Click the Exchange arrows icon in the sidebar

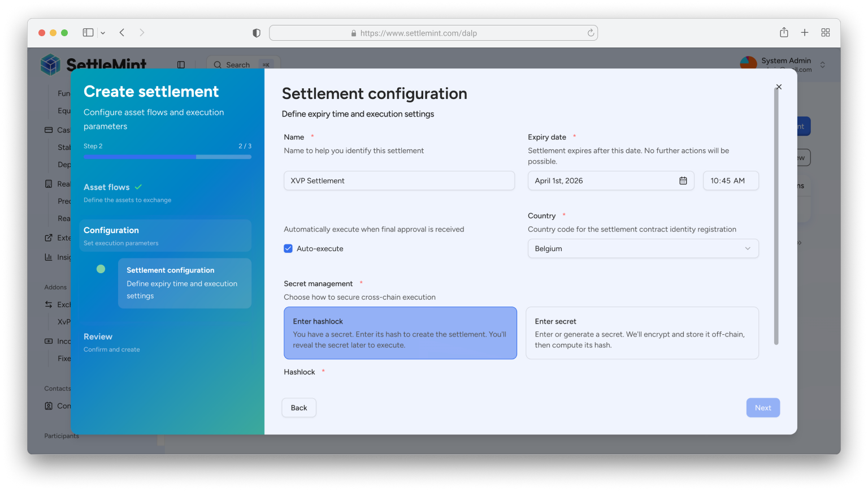47,304
